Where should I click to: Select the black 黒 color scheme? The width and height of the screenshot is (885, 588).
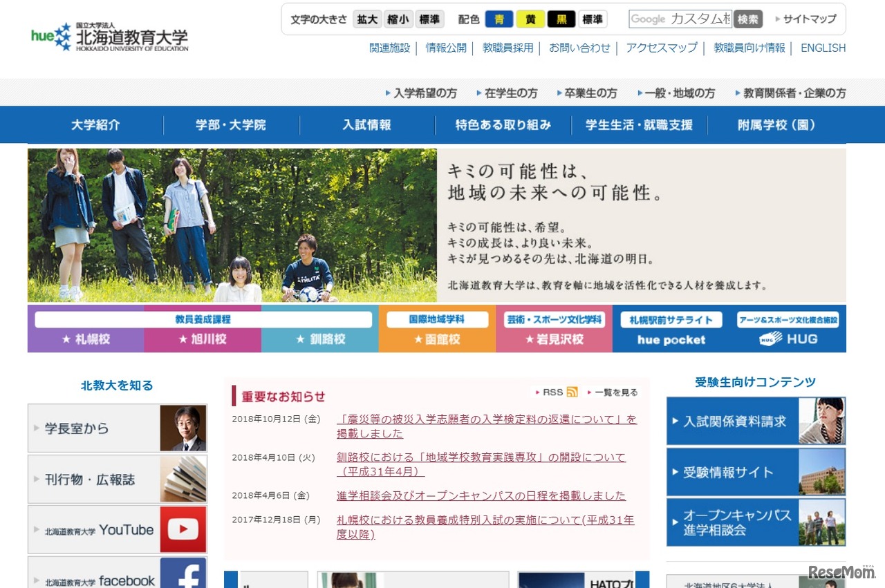point(561,19)
